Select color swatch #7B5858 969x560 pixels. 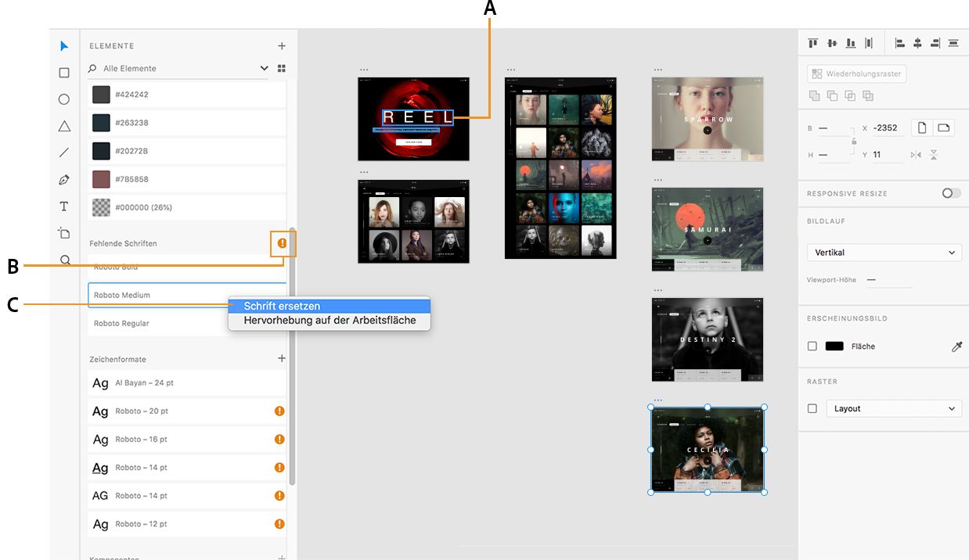click(x=101, y=179)
